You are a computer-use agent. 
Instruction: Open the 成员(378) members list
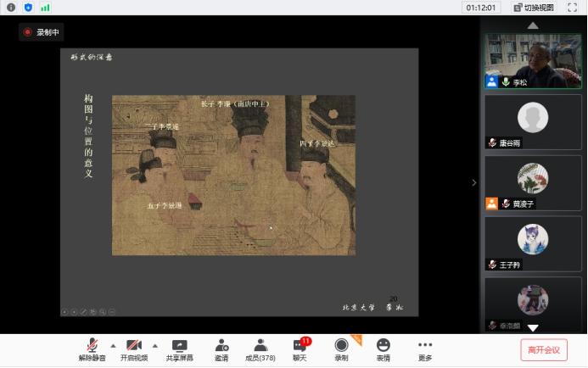(x=260, y=349)
